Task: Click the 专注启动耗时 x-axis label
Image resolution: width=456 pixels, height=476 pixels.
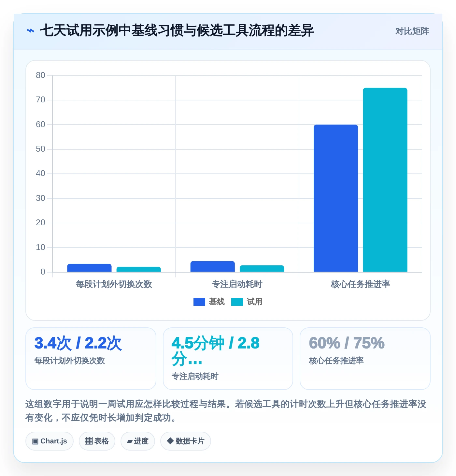Action: [x=237, y=284]
